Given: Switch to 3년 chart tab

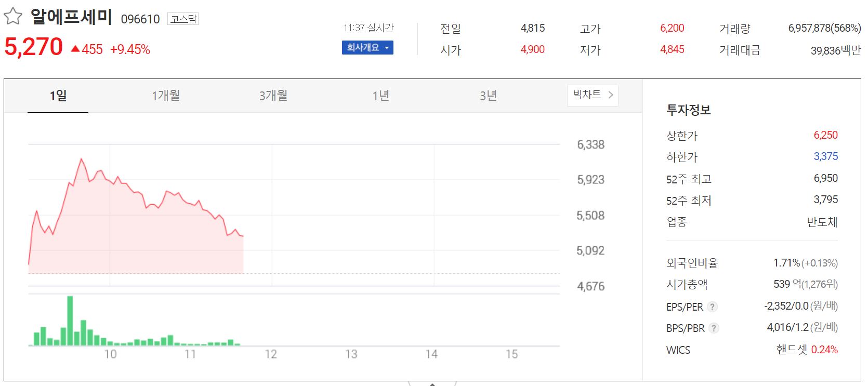Looking at the screenshot, I should click(488, 96).
